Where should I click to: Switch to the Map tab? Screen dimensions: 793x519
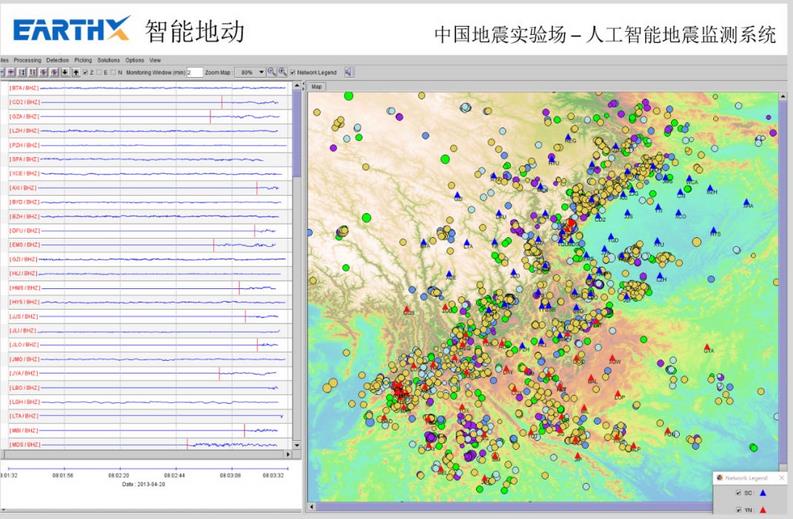pos(317,87)
